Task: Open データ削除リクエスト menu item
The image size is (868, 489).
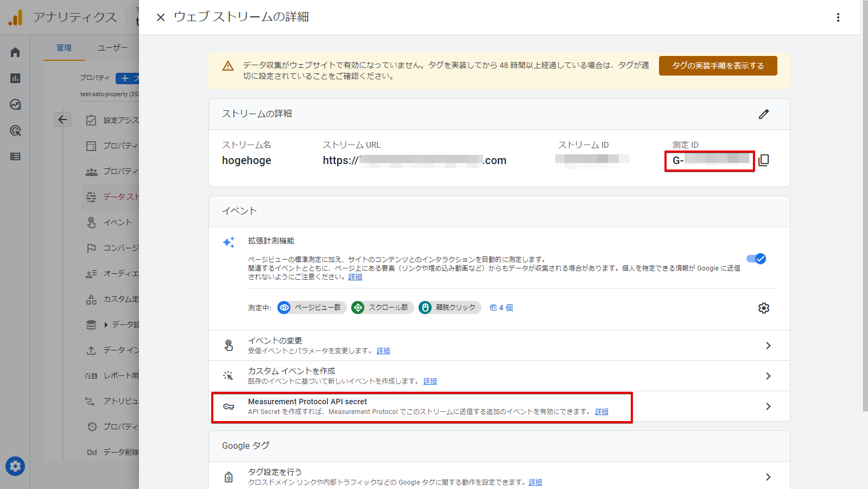Action: (111, 452)
